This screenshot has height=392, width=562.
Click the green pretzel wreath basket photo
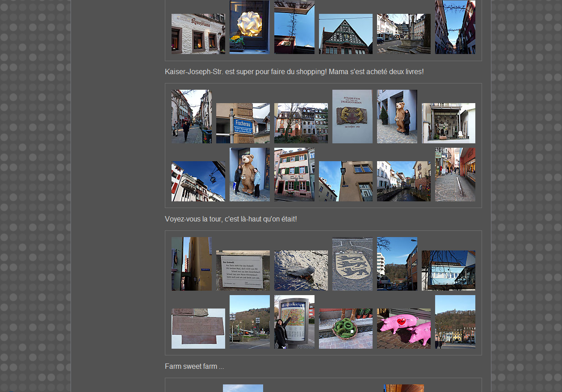345,329
